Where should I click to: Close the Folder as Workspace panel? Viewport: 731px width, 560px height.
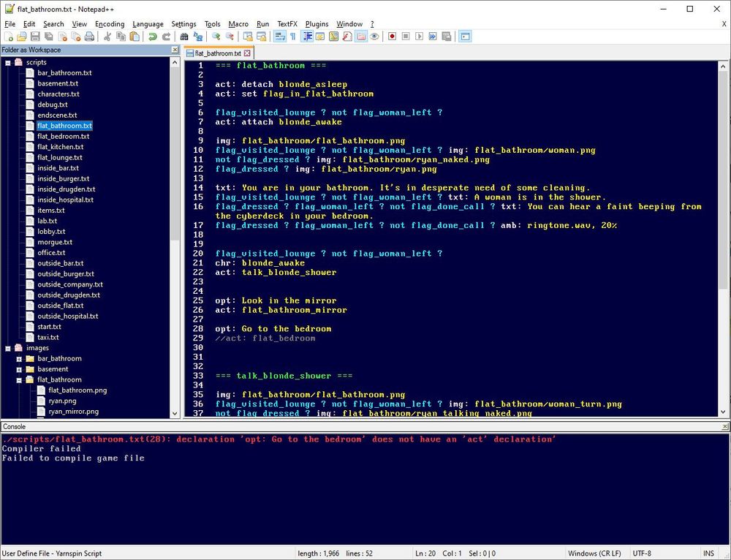tap(175, 50)
